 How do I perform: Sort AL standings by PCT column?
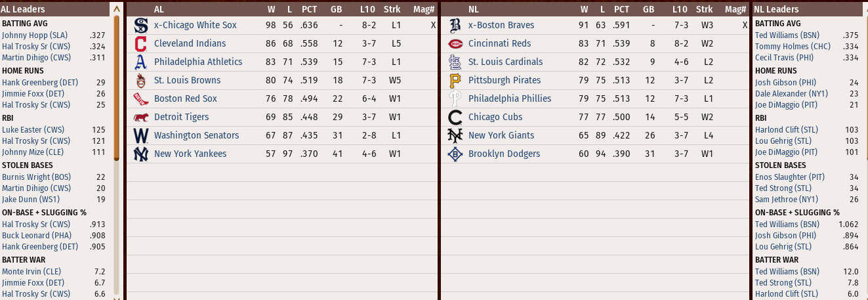[309, 9]
